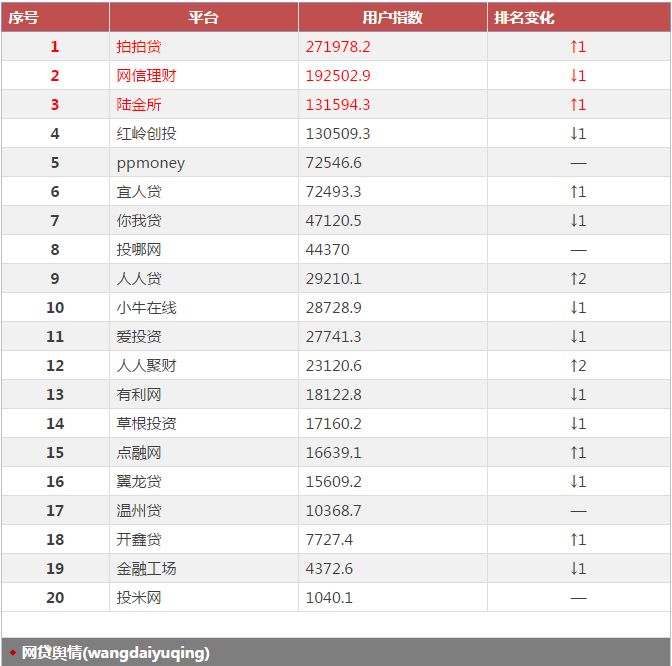Screen dimensions: 672x666
Task: Click user index value 1040.1
Action: click(x=329, y=597)
